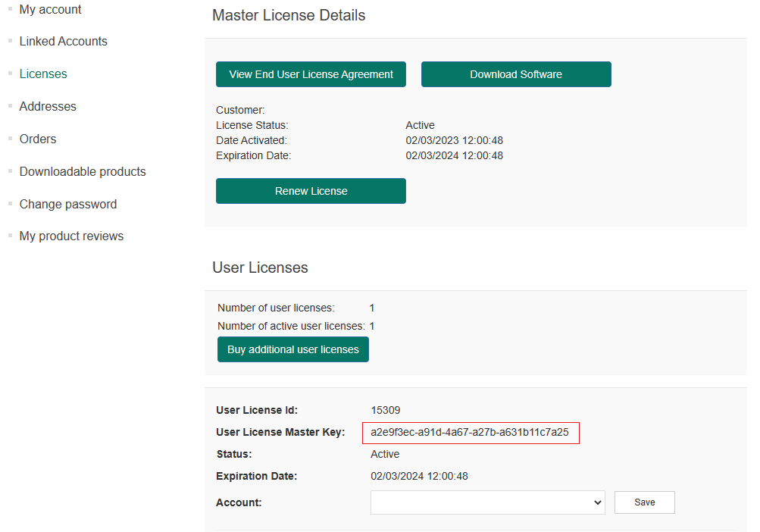Viewport: 760px width, 532px height.
Task: Navigate to the Orders section
Action: click(x=38, y=139)
